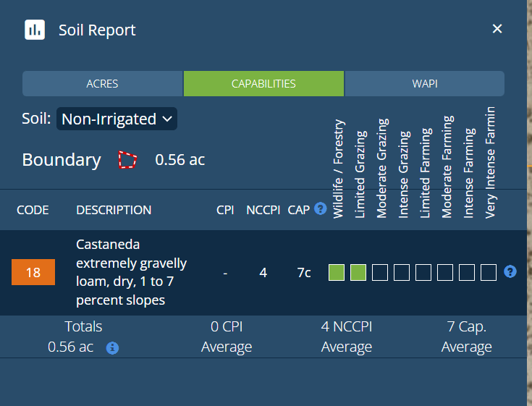Click the DESCRIPTION column header

coord(114,210)
